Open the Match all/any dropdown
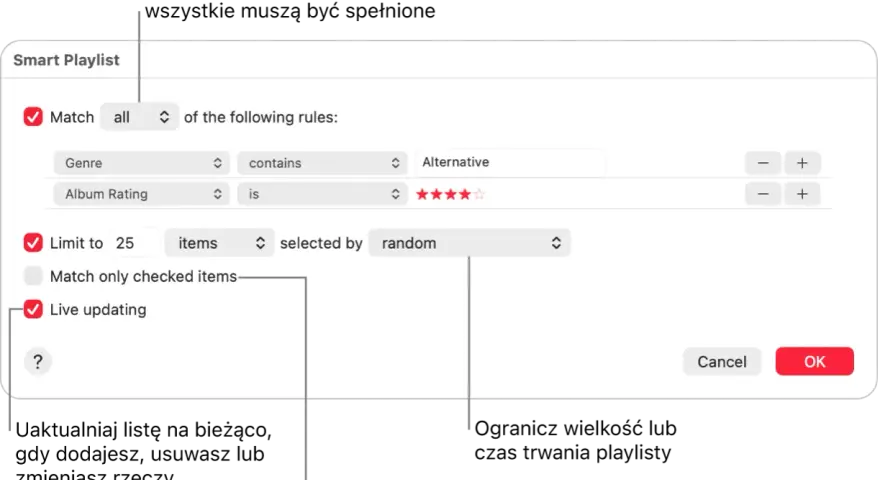Image resolution: width=880 pixels, height=480 pixels. coord(140,117)
